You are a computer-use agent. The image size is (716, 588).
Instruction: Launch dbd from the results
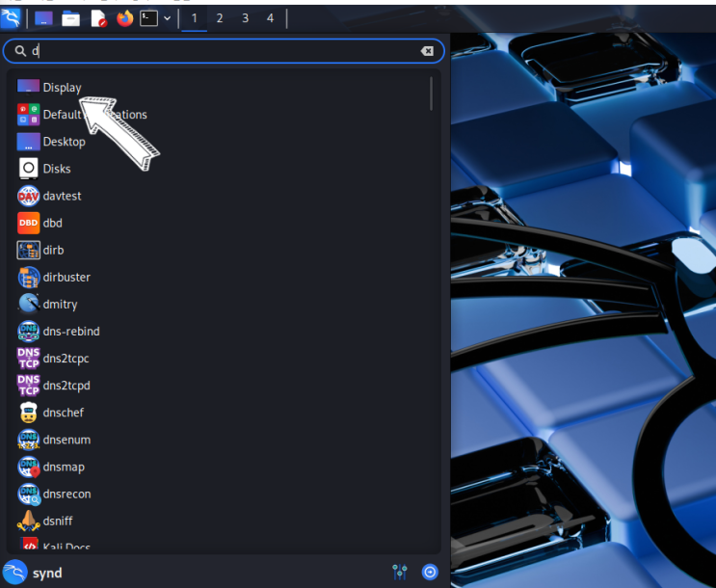40,223
